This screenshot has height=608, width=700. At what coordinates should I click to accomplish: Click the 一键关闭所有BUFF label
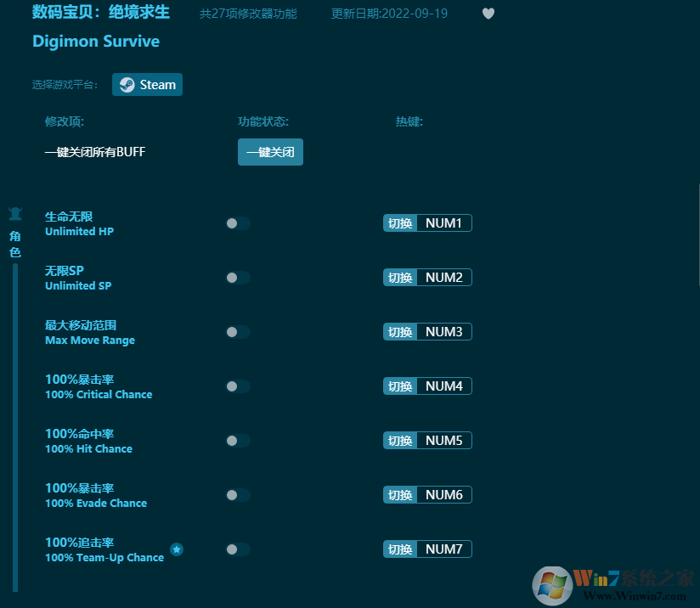pos(95,152)
